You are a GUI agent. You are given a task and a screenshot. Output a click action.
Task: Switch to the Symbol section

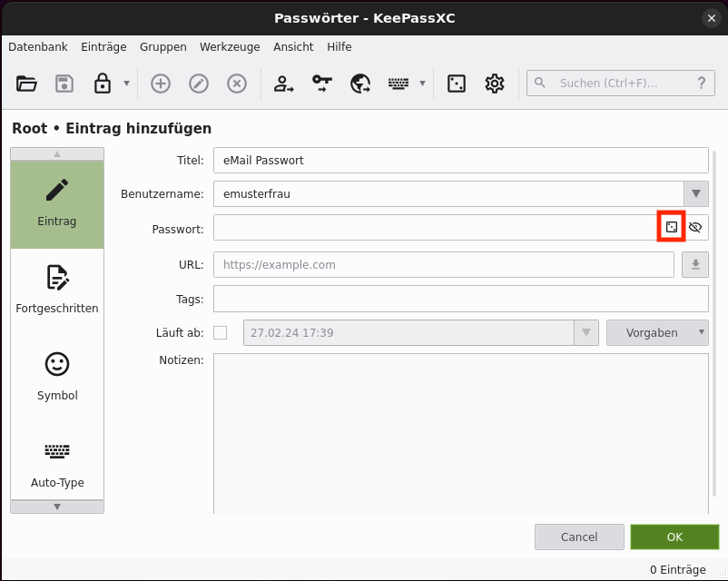pyautogui.click(x=57, y=376)
